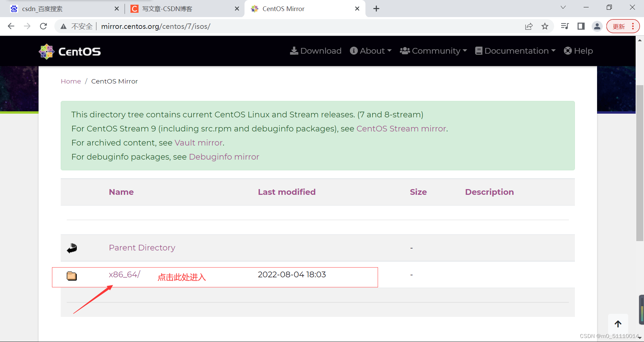Close the CentOS Mirror tab

pos(357,9)
